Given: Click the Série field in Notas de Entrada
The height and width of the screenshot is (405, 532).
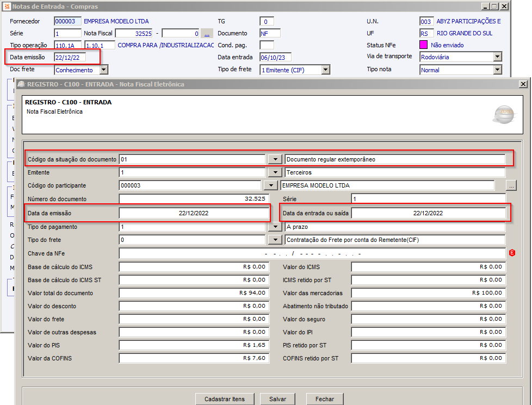Looking at the screenshot, I should 67,33.
